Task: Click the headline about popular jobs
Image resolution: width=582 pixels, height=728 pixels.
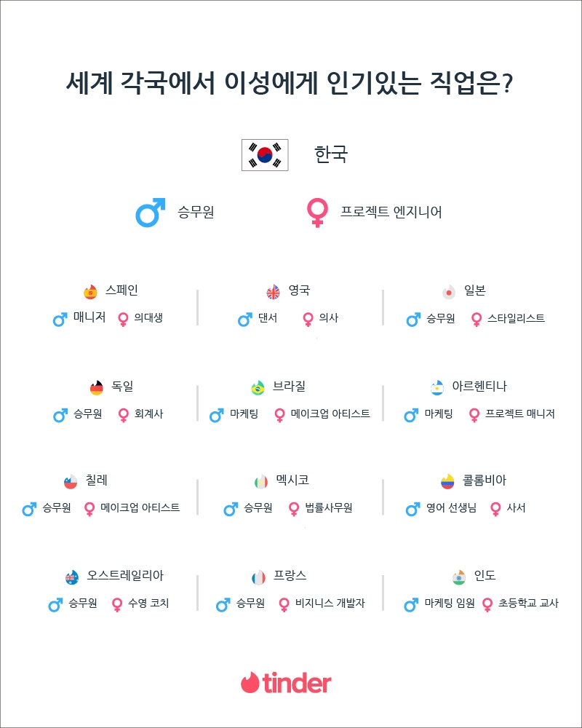Action: click(x=290, y=83)
